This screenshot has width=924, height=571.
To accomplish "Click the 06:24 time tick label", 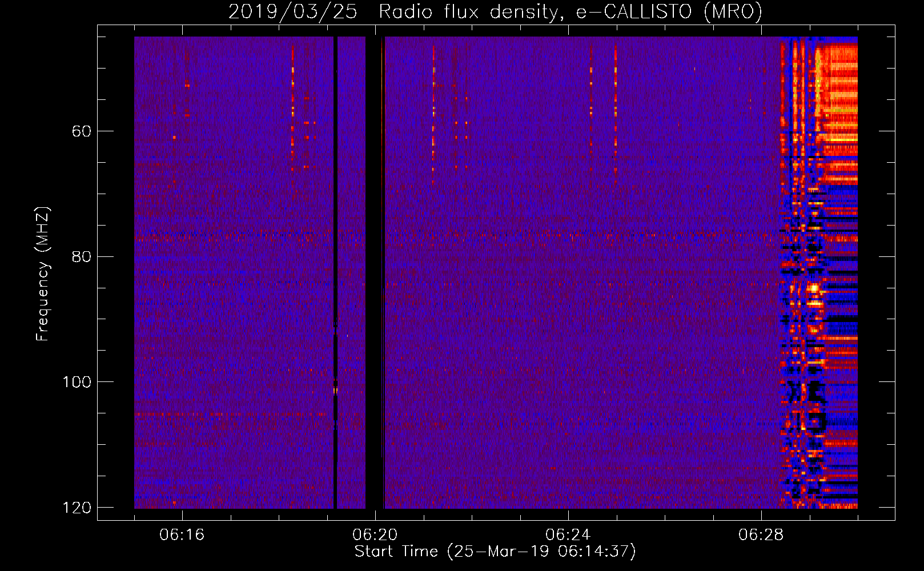I will 568,535.
